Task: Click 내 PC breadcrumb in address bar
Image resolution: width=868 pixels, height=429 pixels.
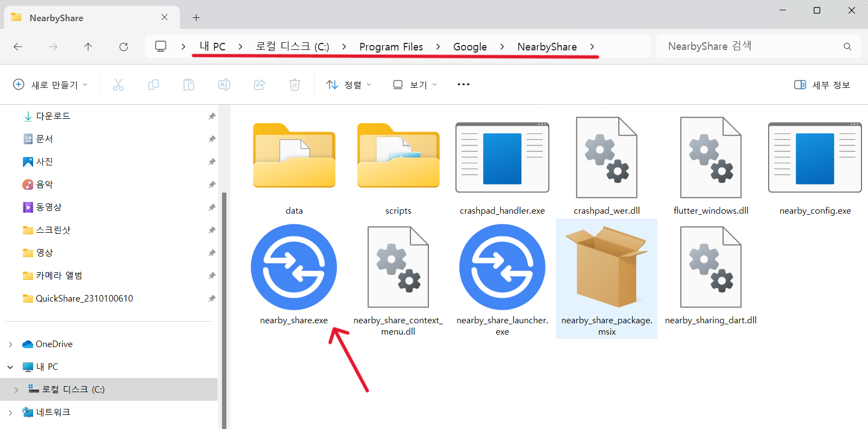Action: tap(212, 47)
